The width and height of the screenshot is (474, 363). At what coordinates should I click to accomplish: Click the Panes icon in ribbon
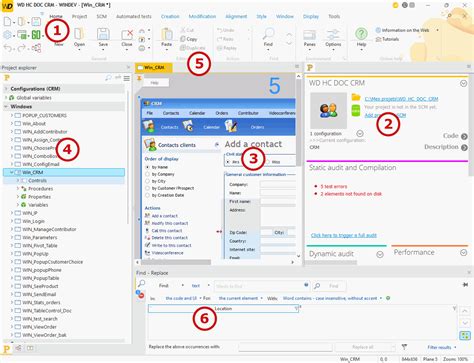click(309, 35)
